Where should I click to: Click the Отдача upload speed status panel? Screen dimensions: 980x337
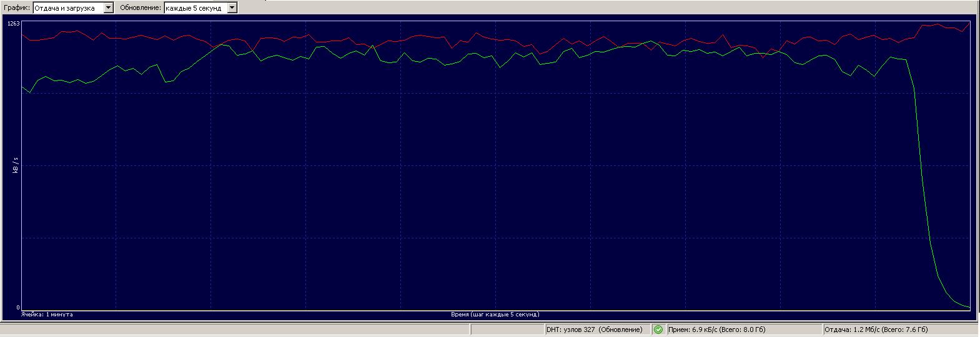876,330
